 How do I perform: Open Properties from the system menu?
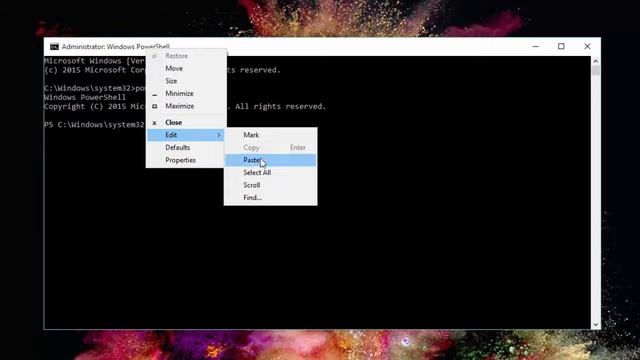tap(186, 160)
